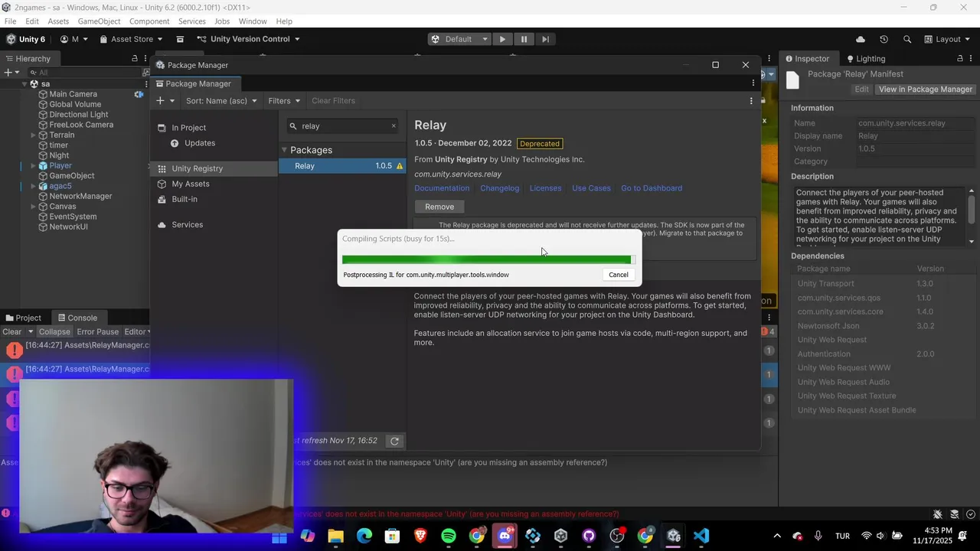Select Updates in Package Manager sidebar
Viewport: 980px width, 551px height.
click(199, 143)
